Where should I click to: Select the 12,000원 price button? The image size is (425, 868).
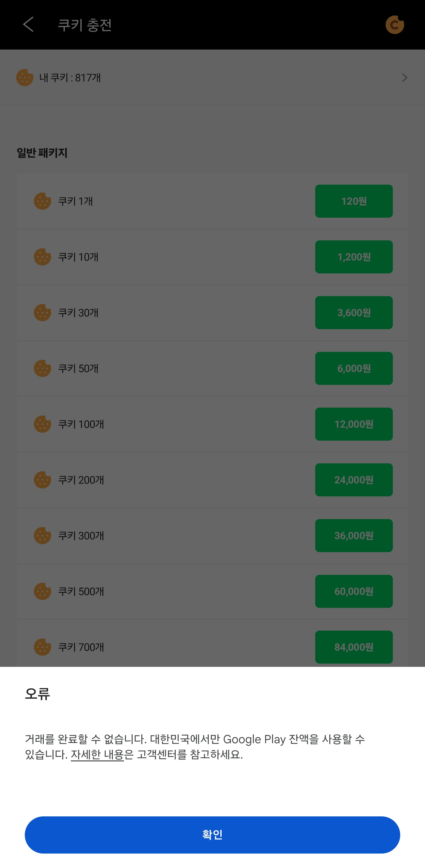pos(354,424)
